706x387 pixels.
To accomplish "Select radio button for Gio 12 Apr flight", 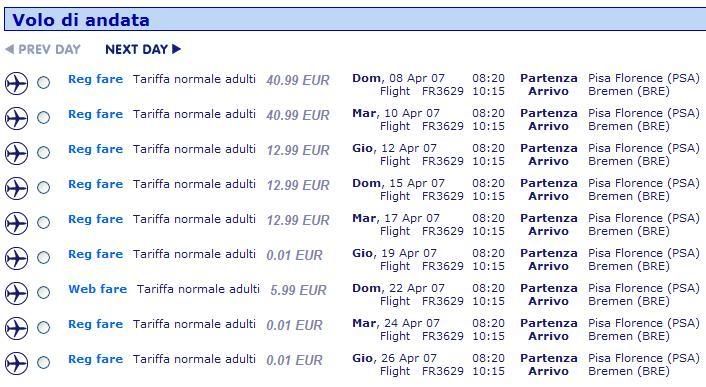I will click(43, 153).
